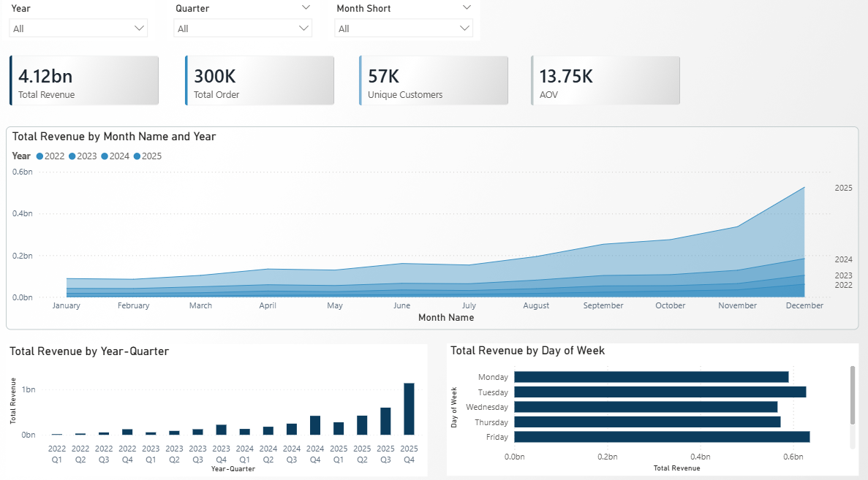Select the 2024 Q3 revenue bar

coord(292,429)
